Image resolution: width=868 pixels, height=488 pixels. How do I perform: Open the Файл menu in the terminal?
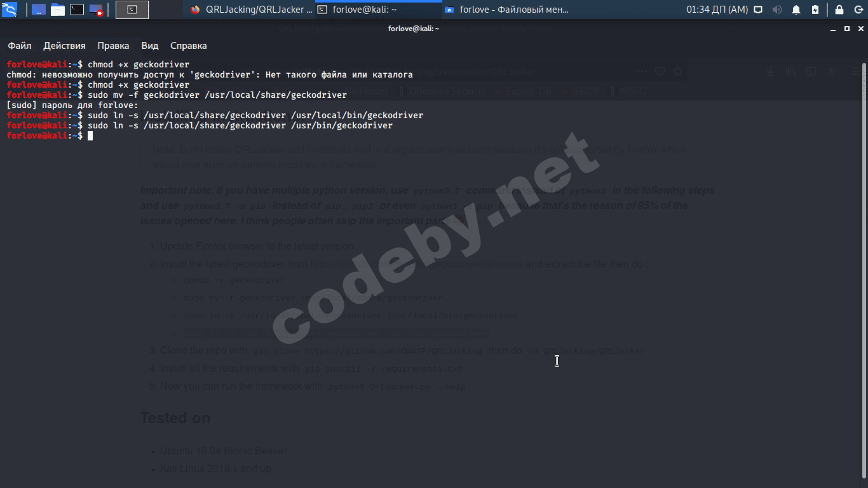[x=20, y=46]
